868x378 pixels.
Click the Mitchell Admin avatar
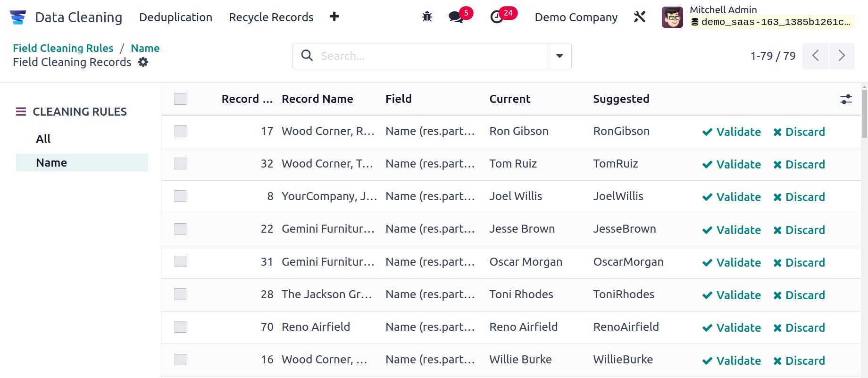[x=672, y=17]
